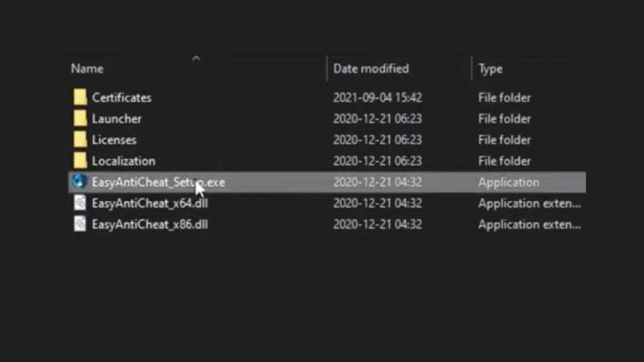Click the Application type of EasyAntiCheat_Setup.exe

point(508,182)
